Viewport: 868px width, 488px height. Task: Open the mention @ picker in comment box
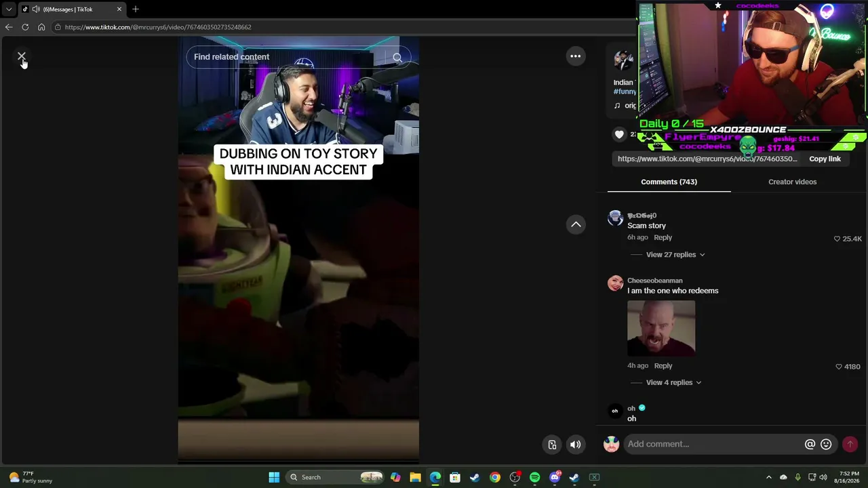click(810, 444)
